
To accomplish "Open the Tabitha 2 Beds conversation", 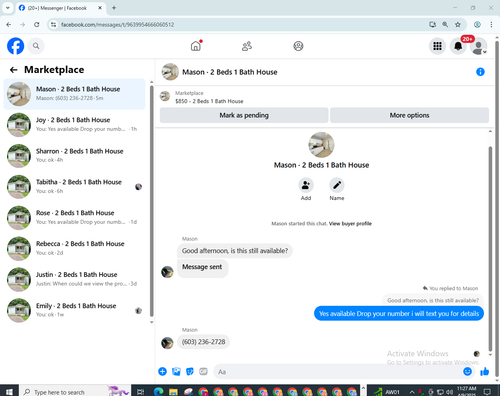I will click(74, 187).
